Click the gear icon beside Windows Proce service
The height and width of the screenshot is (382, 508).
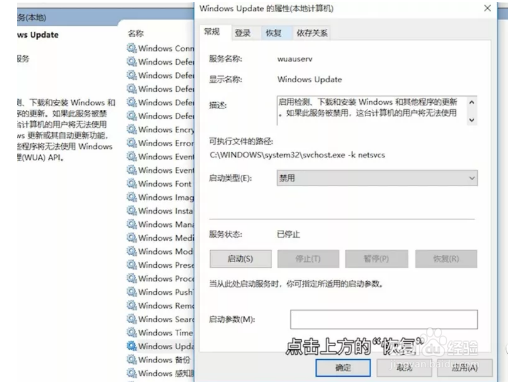tap(132, 278)
